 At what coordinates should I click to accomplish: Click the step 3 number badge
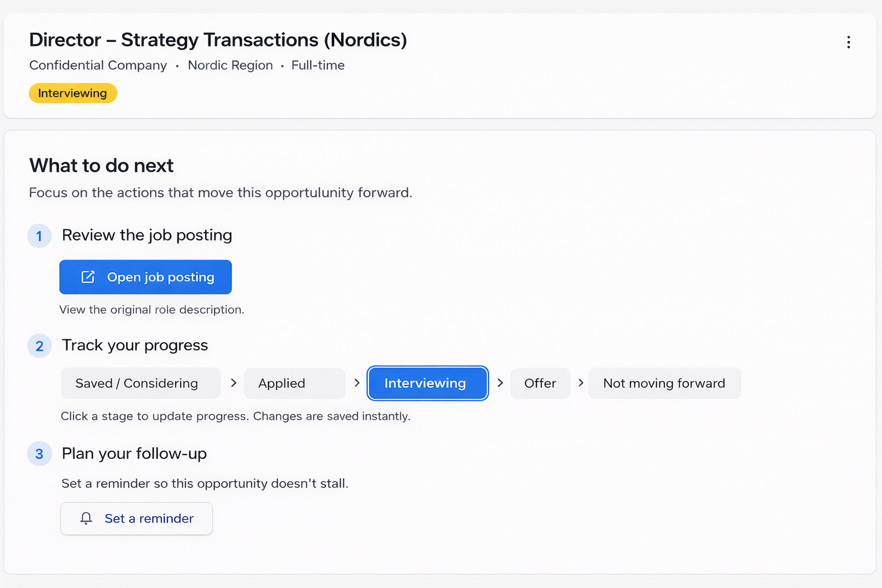(39, 454)
